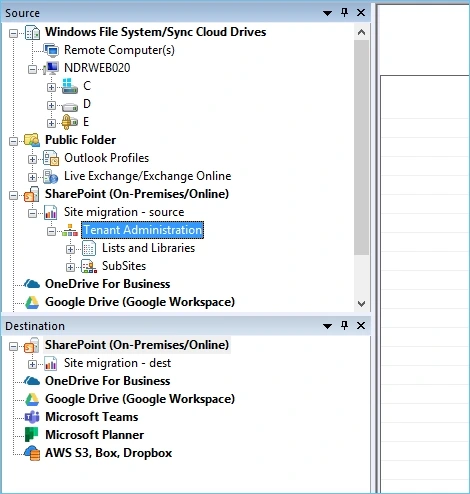This screenshot has height=494, width=470.
Task: Click the Public Folder icon
Action: [x=32, y=140]
